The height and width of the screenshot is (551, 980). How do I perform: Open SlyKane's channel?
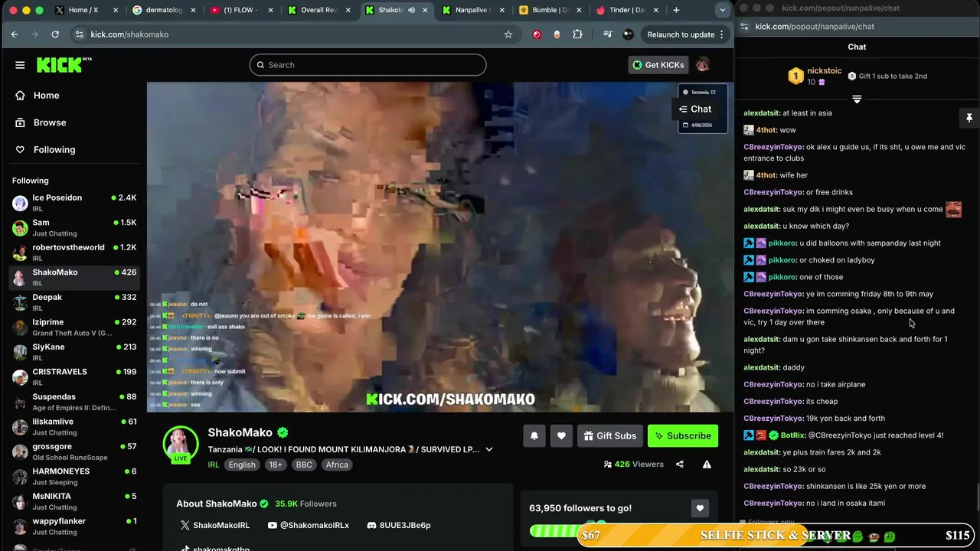[x=73, y=352]
